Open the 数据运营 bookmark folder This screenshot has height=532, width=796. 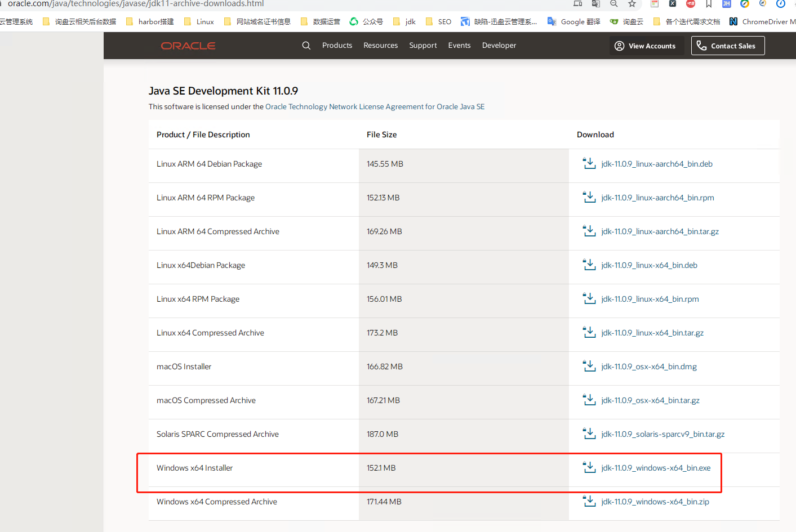(x=321, y=21)
